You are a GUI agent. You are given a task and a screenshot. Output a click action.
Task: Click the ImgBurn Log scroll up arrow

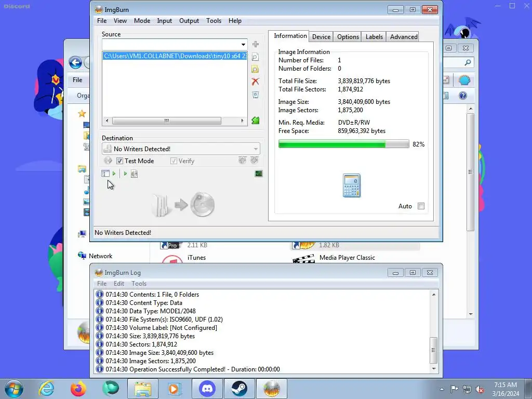(434, 295)
